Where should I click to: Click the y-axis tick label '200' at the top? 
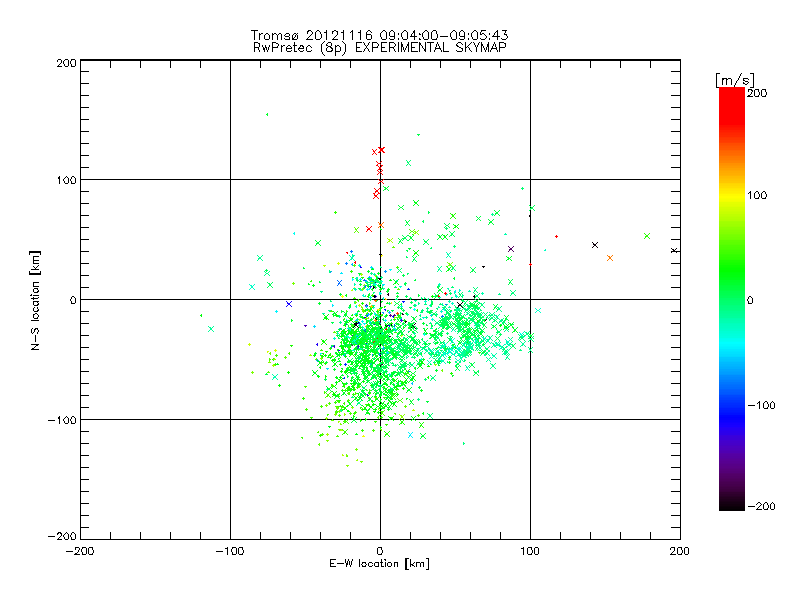tap(66, 63)
